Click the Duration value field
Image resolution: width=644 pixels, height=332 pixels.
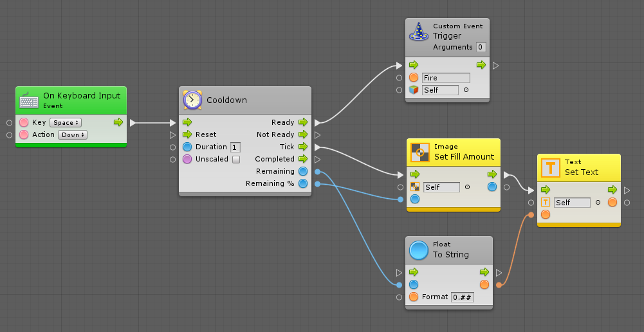click(235, 147)
